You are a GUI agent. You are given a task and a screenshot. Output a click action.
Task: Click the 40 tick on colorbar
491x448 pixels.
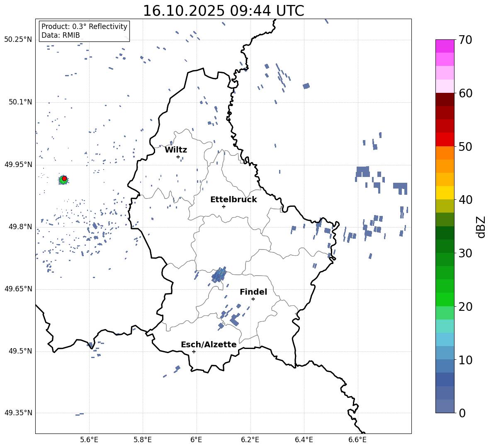tap(465, 200)
